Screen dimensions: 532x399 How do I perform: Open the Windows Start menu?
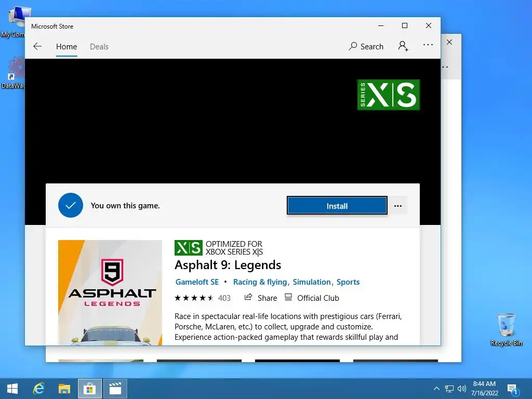pyautogui.click(x=12, y=389)
